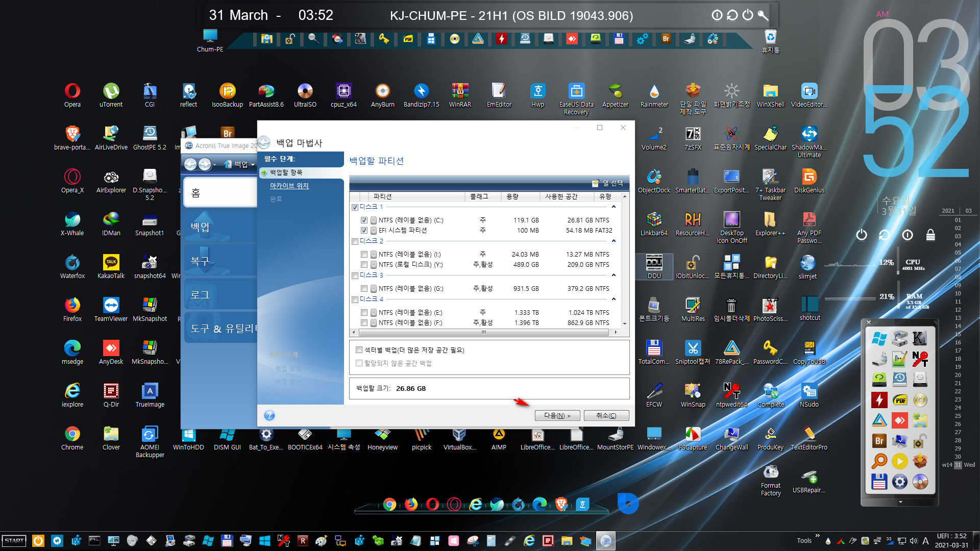Launch WinRAR desktop icon
980x551 pixels.
tap(460, 95)
